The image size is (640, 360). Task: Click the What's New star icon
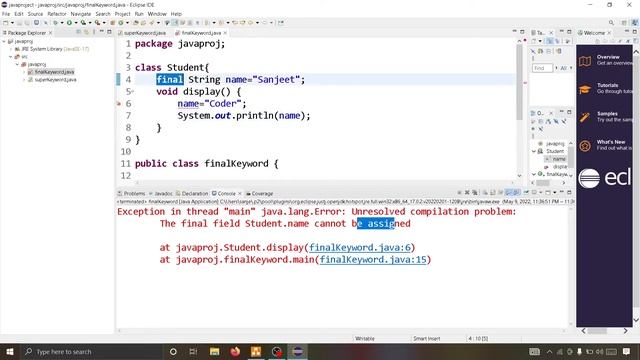point(585,146)
